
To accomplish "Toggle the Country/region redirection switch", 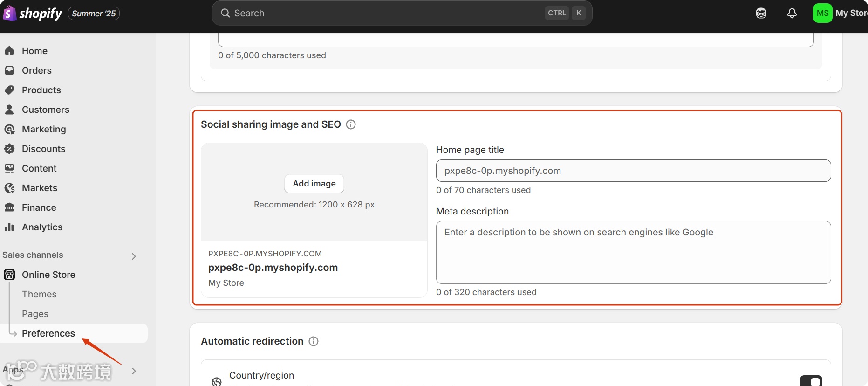I will [x=811, y=381].
